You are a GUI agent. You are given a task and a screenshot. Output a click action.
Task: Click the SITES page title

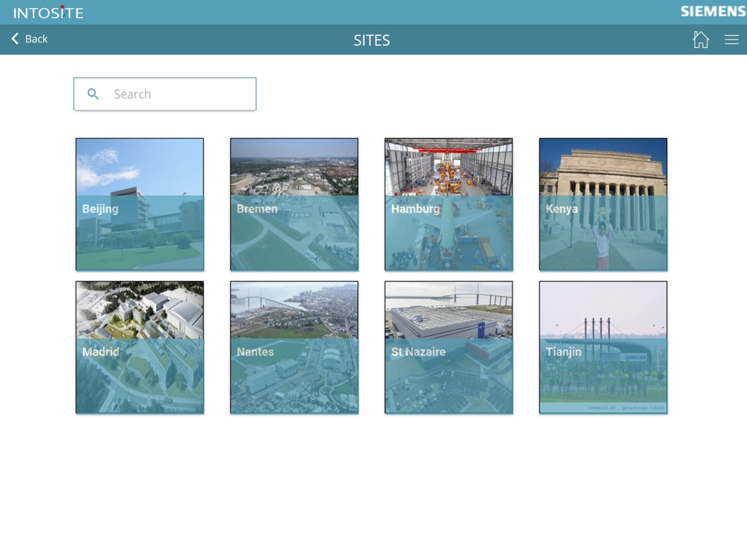tap(372, 40)
